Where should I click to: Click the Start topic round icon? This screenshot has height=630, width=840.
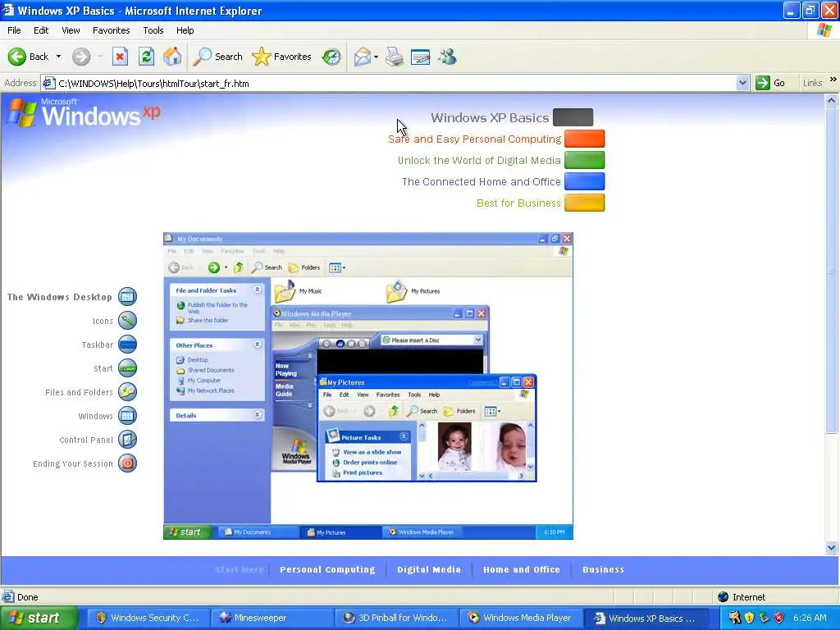click(x=127, y=368)
